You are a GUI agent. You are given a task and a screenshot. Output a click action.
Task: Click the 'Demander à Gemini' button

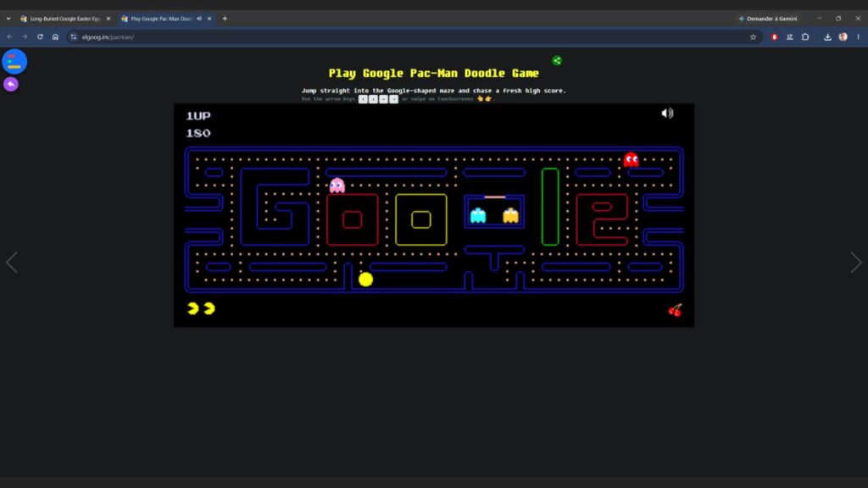pyautogui.click(x=768, y=19)
